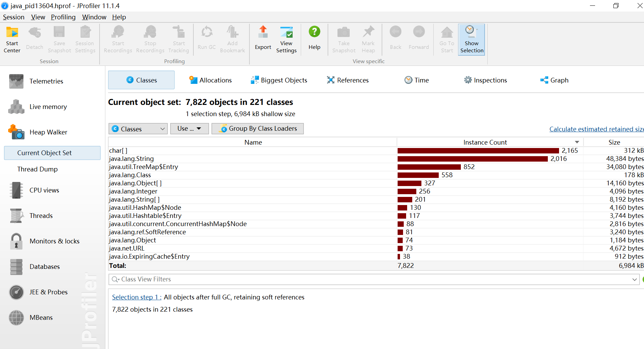644x349 pixels.
Task: Expand the Class View Filters dropdown arrow
Action: coord(634,279)
